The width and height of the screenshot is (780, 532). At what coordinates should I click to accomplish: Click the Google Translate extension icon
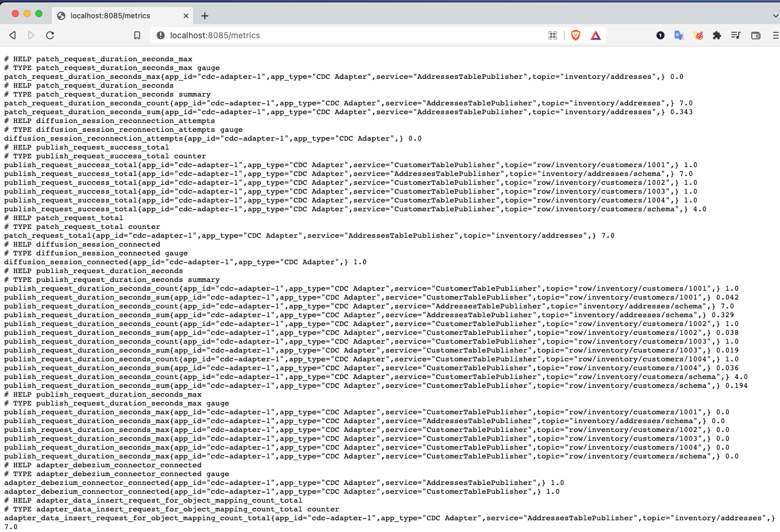[x=679, y=35]
